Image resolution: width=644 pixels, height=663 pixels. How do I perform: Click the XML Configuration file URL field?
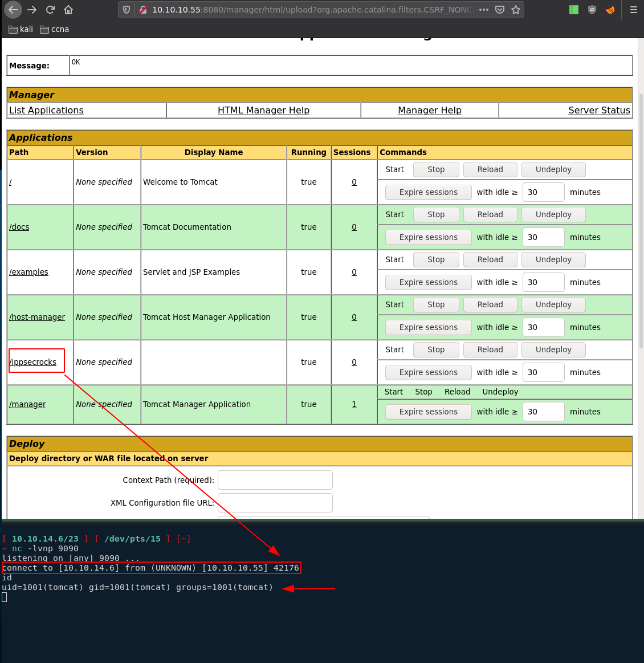(x=275, y=503)
